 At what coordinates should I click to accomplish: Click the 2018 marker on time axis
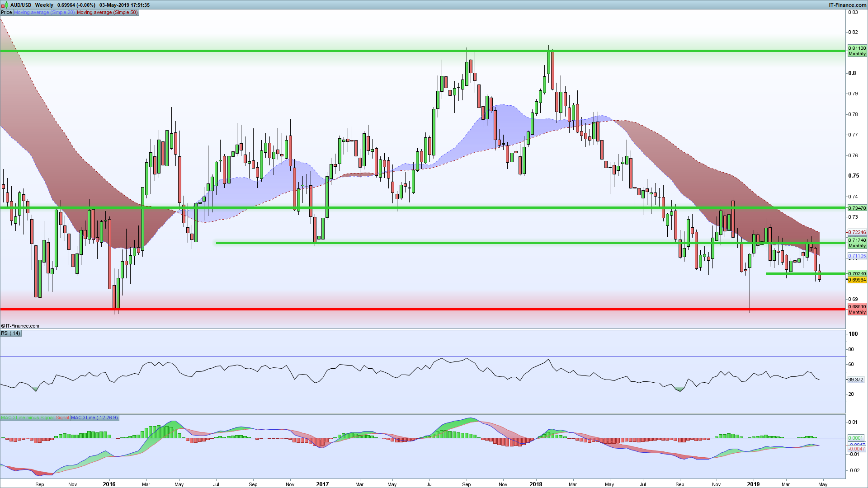536,484
